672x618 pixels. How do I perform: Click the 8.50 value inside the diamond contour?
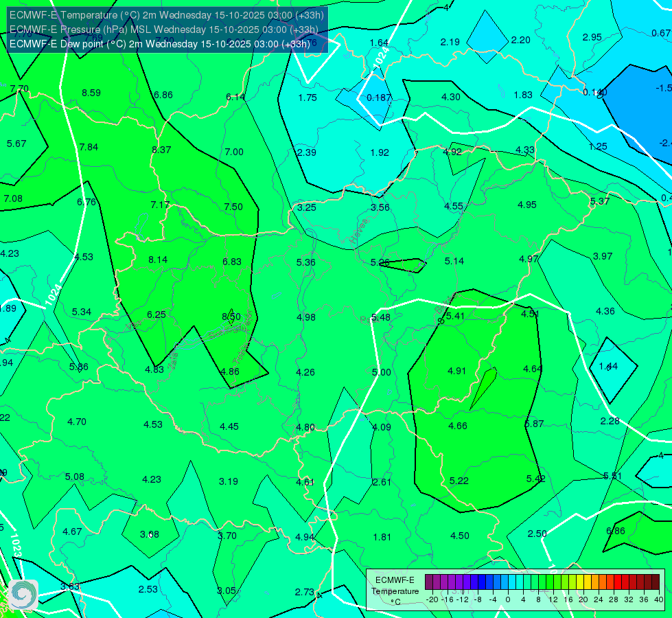coord(231,317)
